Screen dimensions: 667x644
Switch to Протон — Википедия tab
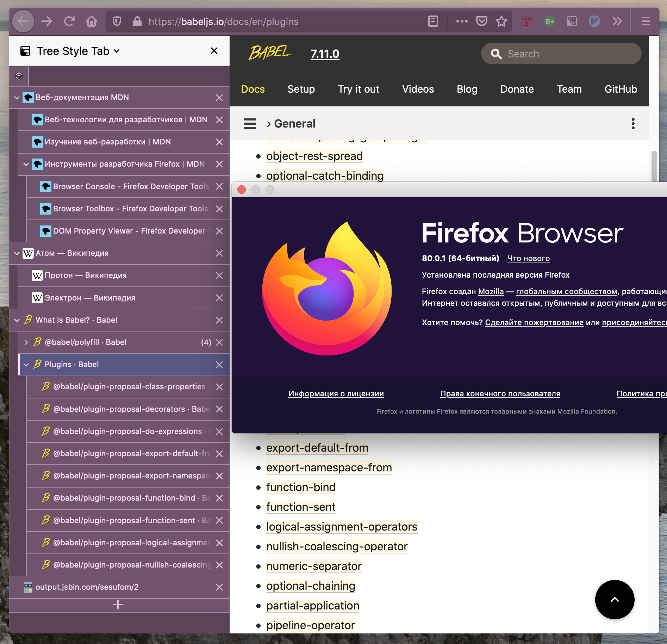(124, 275)
